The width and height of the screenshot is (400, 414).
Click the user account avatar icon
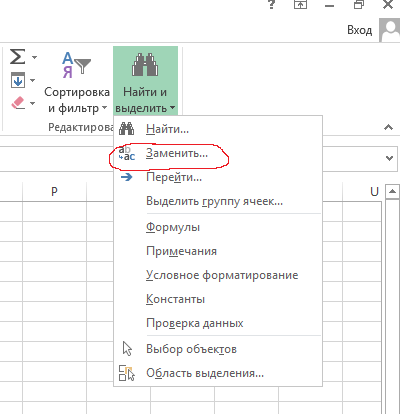point(390,30)
